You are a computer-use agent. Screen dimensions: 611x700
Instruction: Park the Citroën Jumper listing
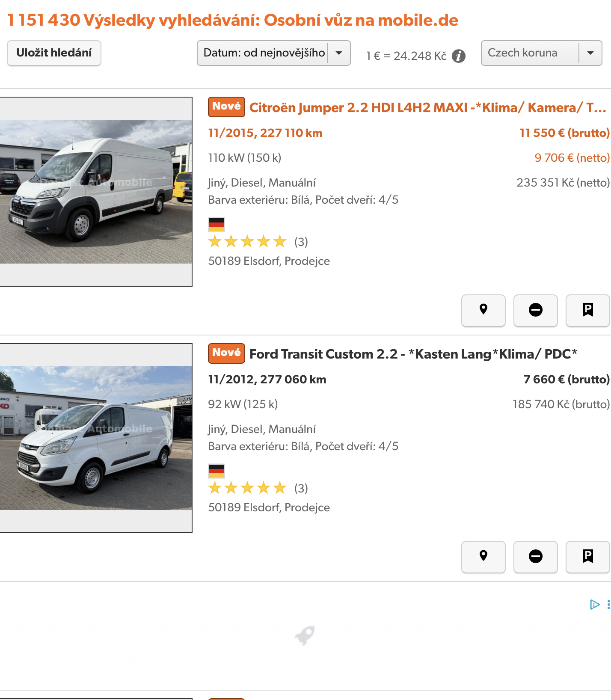[x=588, y=310]
